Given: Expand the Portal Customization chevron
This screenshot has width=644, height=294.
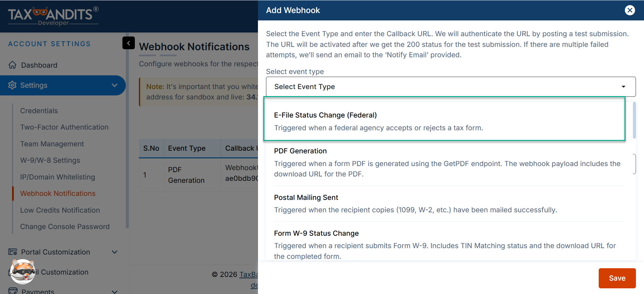Looking at the screenshot, I should click(114, 252).
